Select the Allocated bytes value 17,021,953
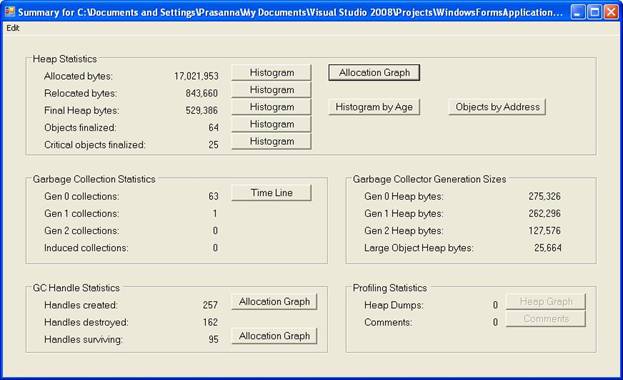The width and height of the screenshot is (623, 380). click(196, 76)
